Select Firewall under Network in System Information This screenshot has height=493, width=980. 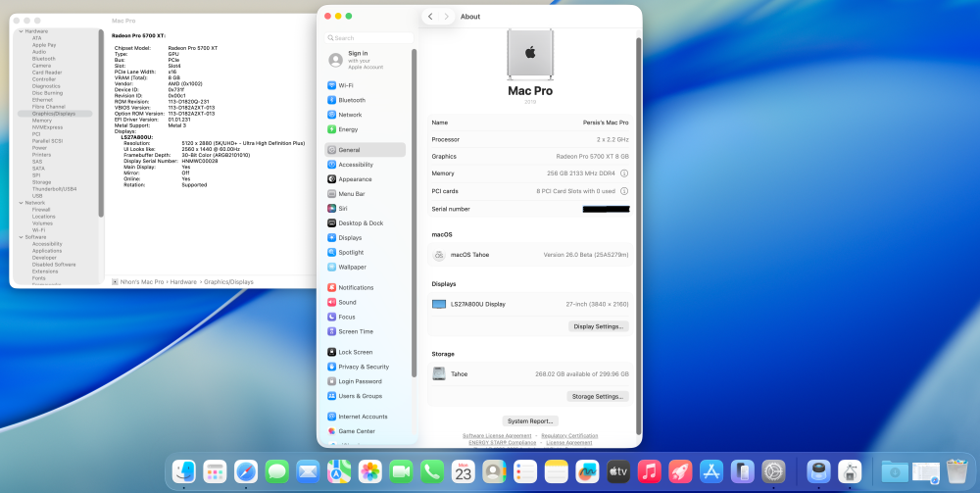(x=41, y=210)
